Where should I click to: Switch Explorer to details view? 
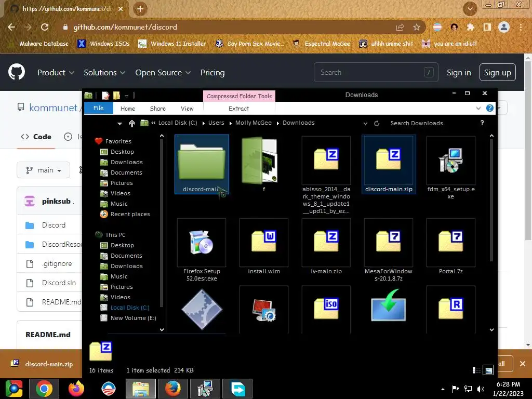coord(476,370)
